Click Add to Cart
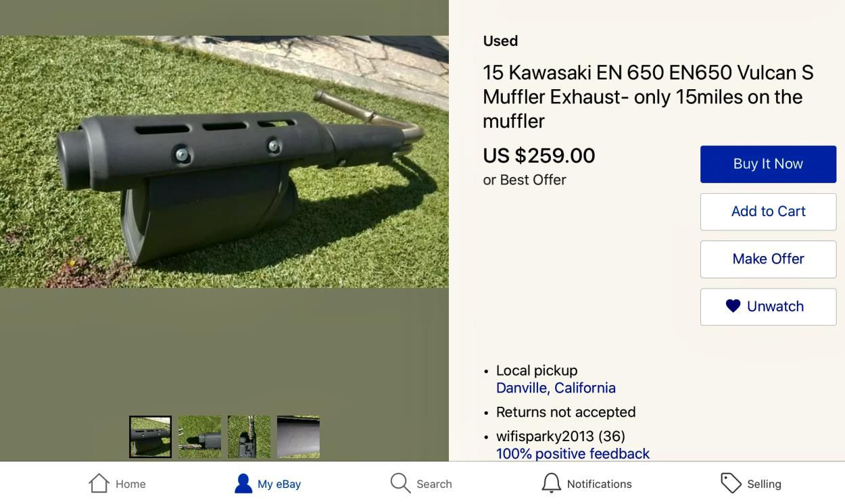845x504 pixels. pyautogui.click(x=768, y=211)
